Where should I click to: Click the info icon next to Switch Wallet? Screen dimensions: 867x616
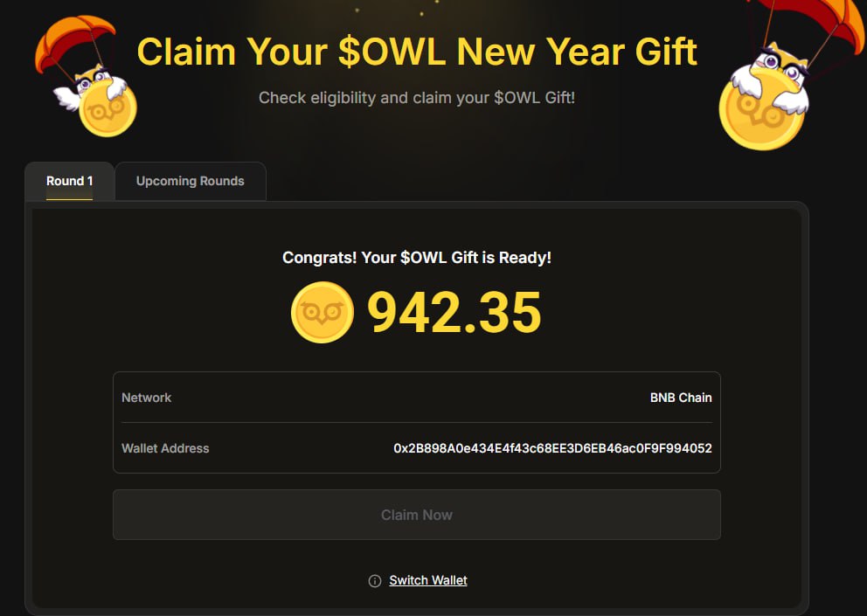pyautogui.click(x=375, y=581)
